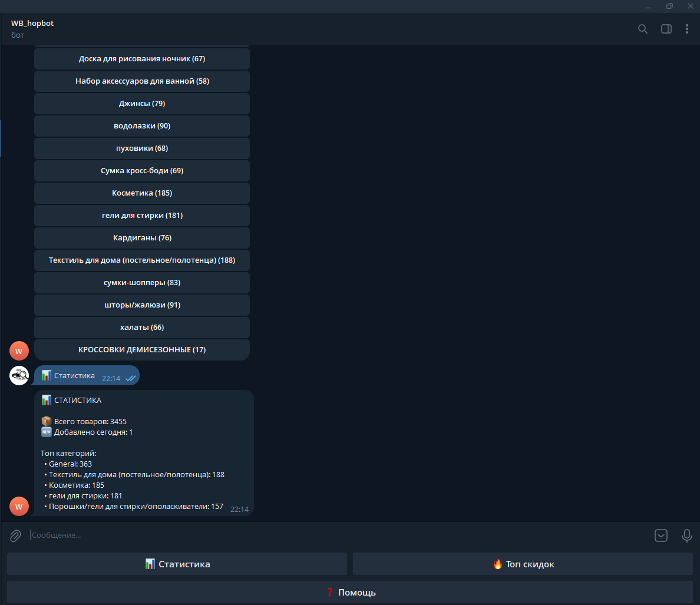Select КРОССОВКИ ДЕМИСЕЗОННЫЕ (17) button

pos(142,350)
